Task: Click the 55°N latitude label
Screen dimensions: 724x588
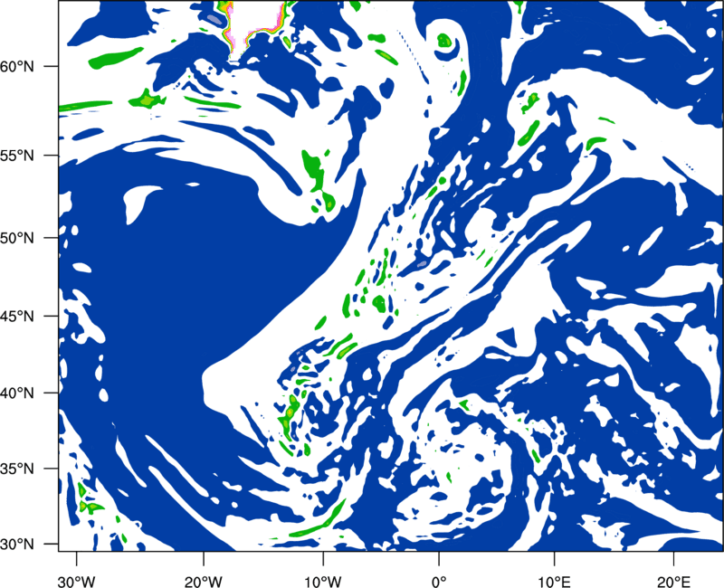Action: pyautogui.click(x=17, y=156)
